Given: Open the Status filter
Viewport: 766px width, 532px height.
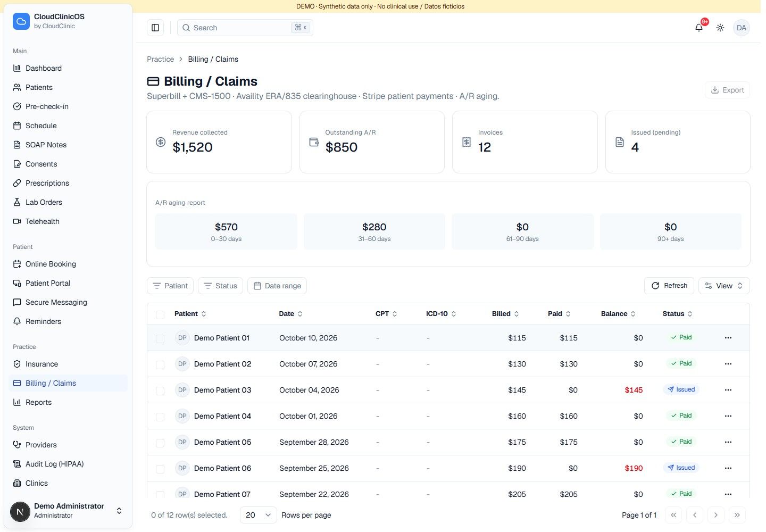Looking at the screenshot, I should click(x=220, y=286).
